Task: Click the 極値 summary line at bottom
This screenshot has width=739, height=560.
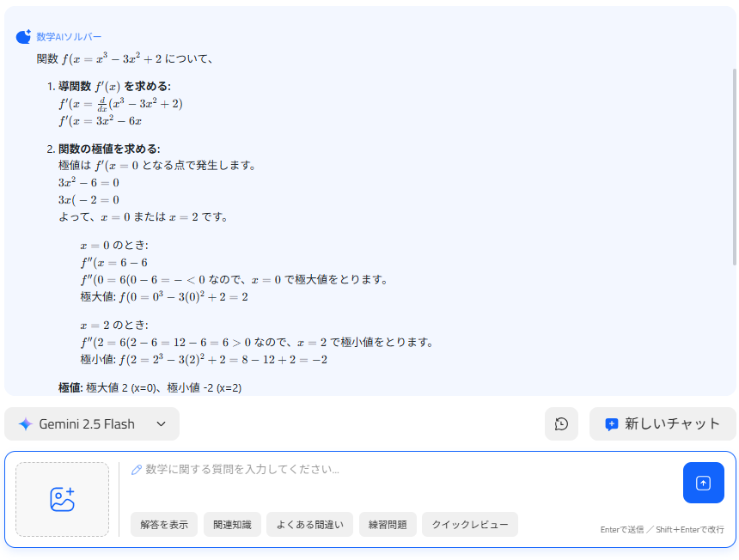Action: (150, 388)
